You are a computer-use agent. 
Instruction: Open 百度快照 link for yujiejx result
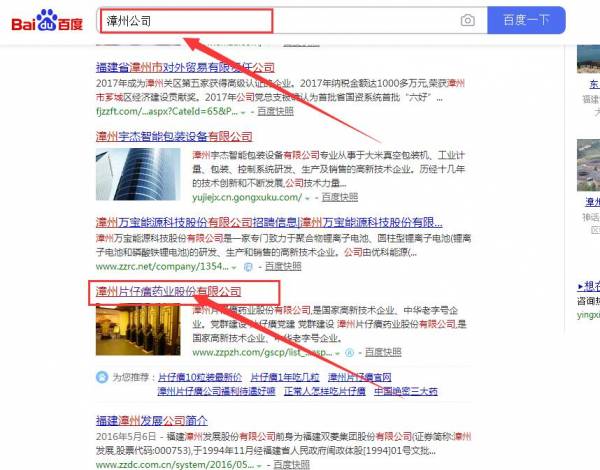pyautogui.click(x=340, y=197)
